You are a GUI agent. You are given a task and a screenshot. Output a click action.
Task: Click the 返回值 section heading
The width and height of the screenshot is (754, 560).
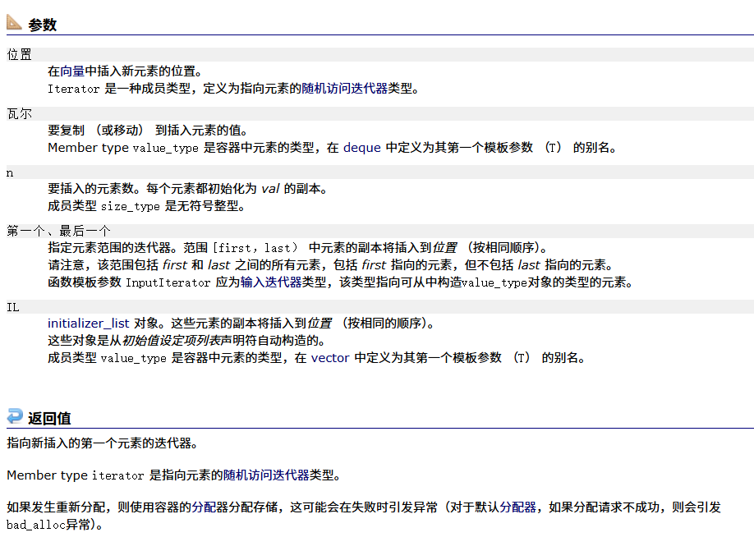49,418
